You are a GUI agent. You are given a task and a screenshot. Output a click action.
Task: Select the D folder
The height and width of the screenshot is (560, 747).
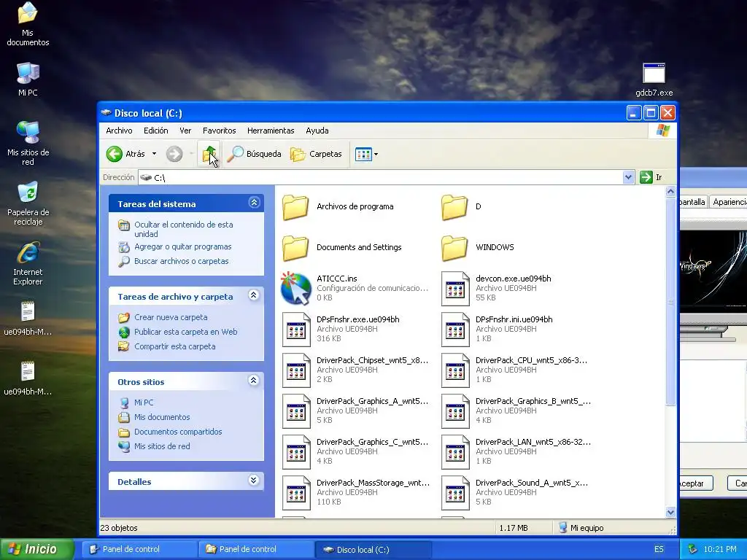tap(461, 206)
